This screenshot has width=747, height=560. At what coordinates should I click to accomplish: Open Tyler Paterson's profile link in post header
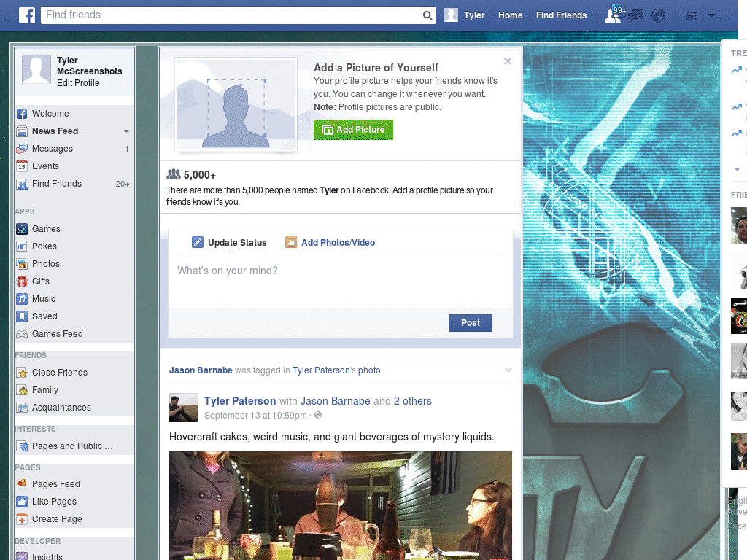[x=240, y=401]
